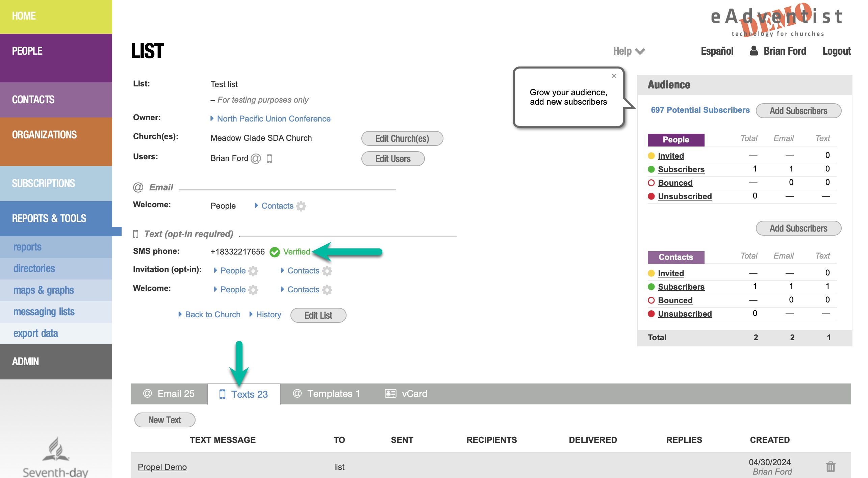
Task: Click the Edit Church(es) button
Action: 402,138
